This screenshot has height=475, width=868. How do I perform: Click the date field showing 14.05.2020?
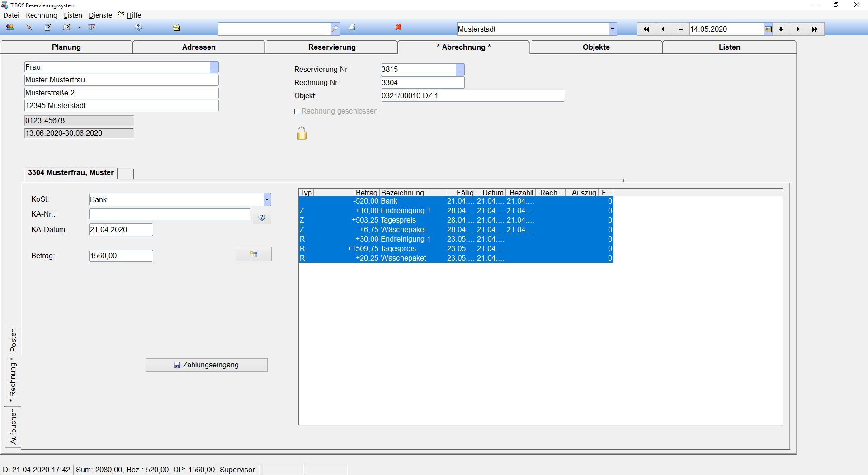pos(726,29)
